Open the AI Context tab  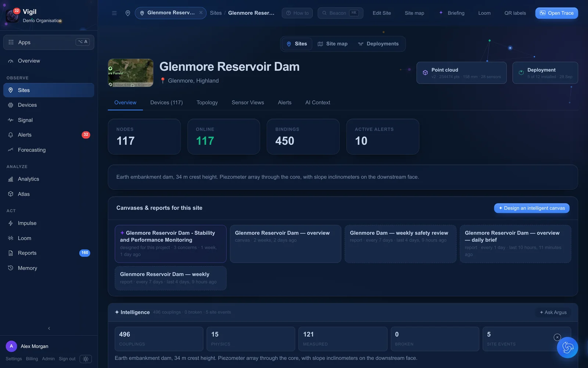[318, 103]
